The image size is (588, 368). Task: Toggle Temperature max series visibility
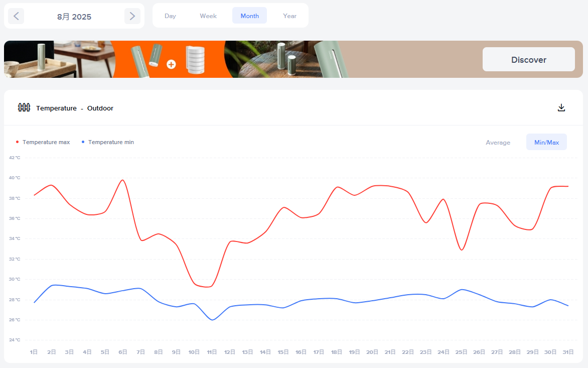point(46,142)
